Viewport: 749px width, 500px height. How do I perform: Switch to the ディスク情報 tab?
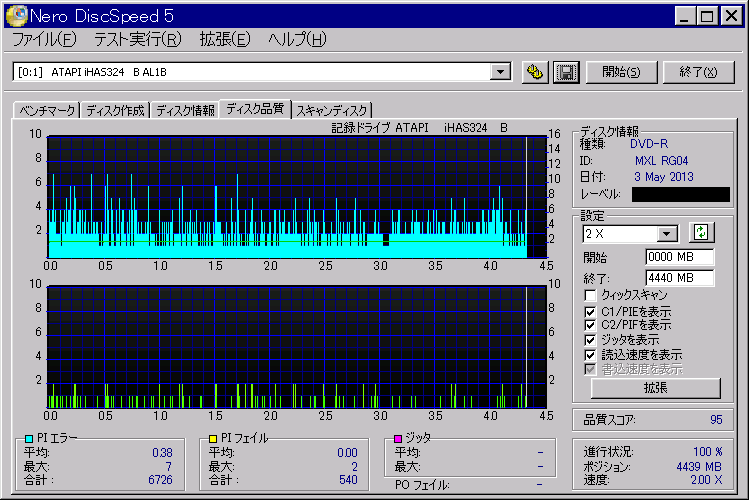pyautogui.click(x=185, y=110)
